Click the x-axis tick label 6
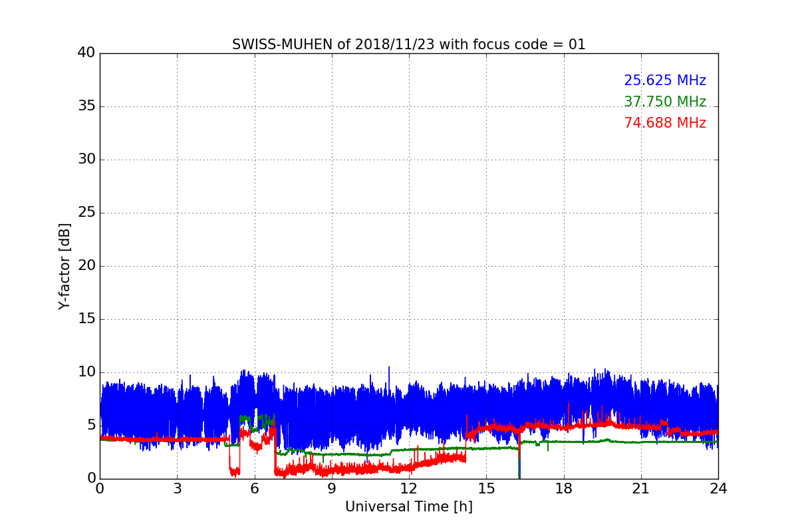The width and height of the screenshot is (798, 532). point(254,489)
